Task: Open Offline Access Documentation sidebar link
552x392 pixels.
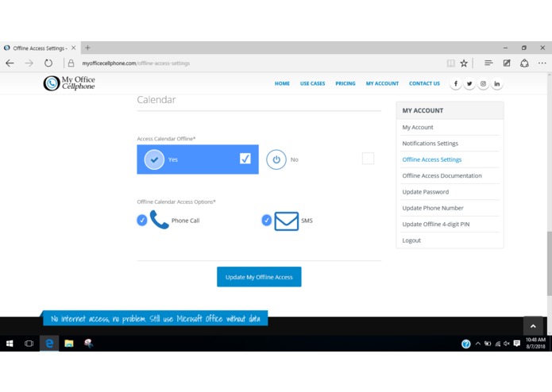Action: 442,176
